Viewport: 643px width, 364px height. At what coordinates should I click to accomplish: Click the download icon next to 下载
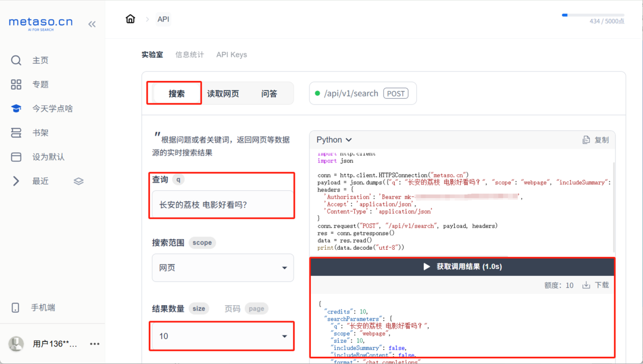pyautogui.click(x=586, y=285)
